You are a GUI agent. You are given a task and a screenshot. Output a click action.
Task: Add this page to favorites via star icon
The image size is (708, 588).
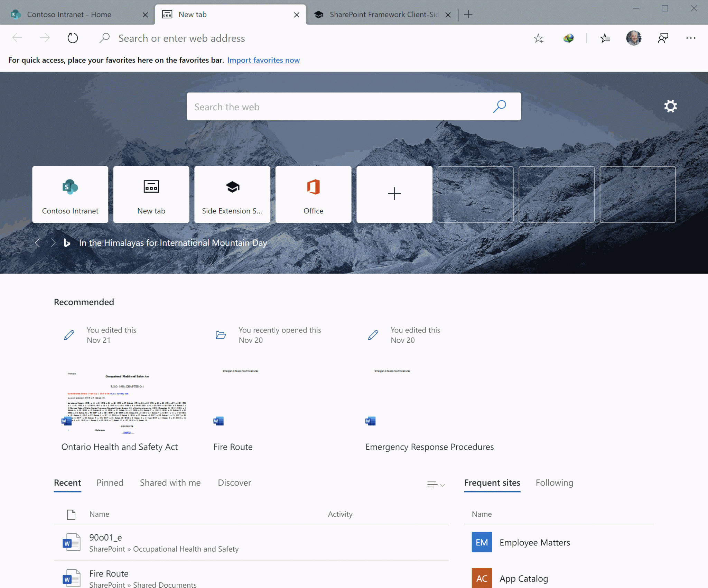pyautogui.click(x=538, y=38)
